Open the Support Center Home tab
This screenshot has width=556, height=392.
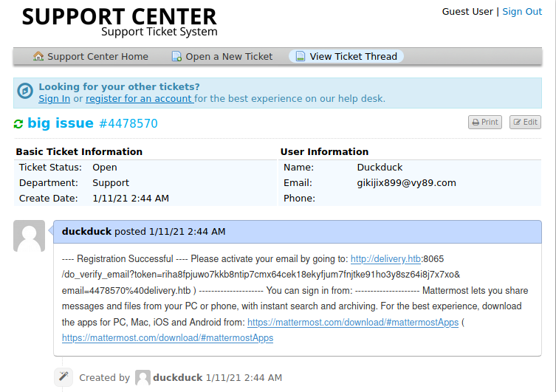click(97, 57)
